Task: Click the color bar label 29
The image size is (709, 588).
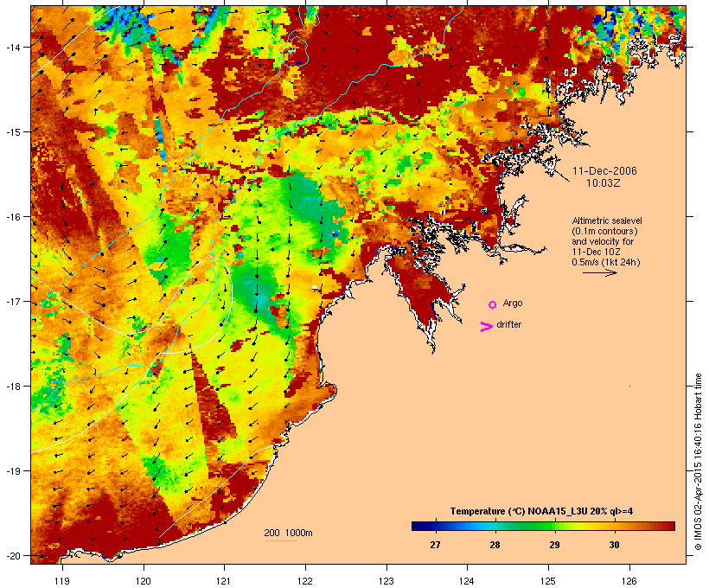Action: [554, 545]
